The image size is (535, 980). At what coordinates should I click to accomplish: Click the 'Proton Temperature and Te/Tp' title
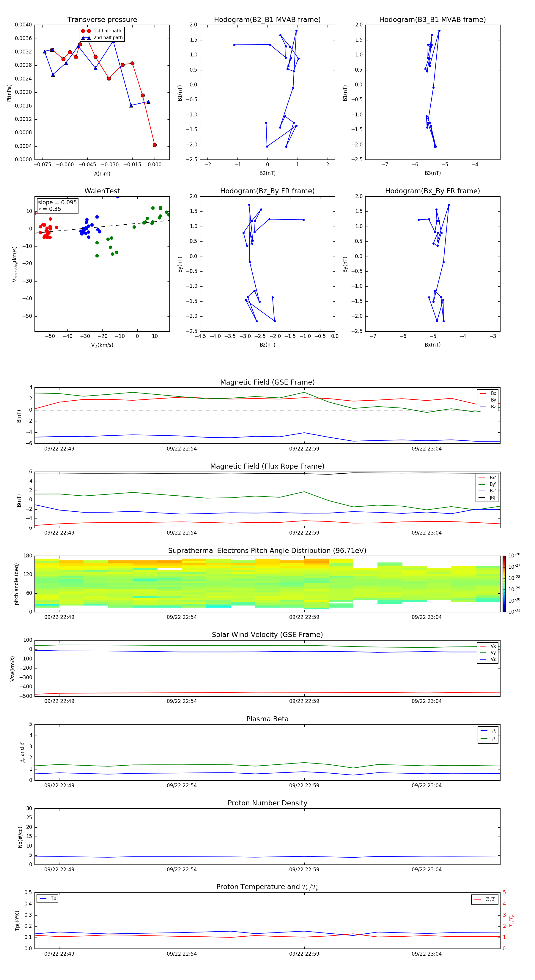pyautogui.click(x=267, y=887)
